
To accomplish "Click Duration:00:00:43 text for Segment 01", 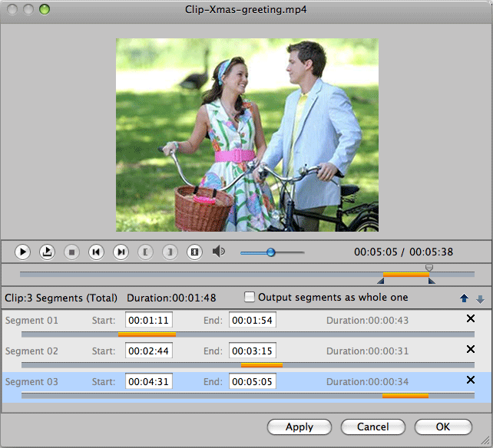I will tap(367, 320).
